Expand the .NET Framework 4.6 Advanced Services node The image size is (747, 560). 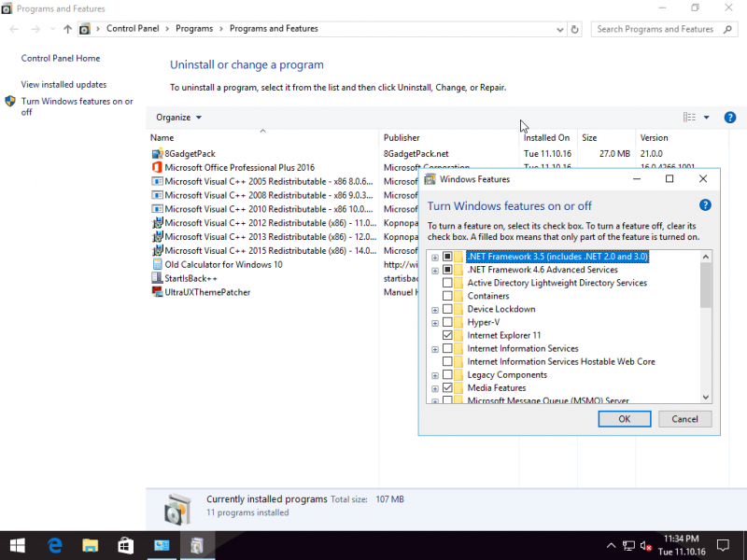tap(435, 271)
